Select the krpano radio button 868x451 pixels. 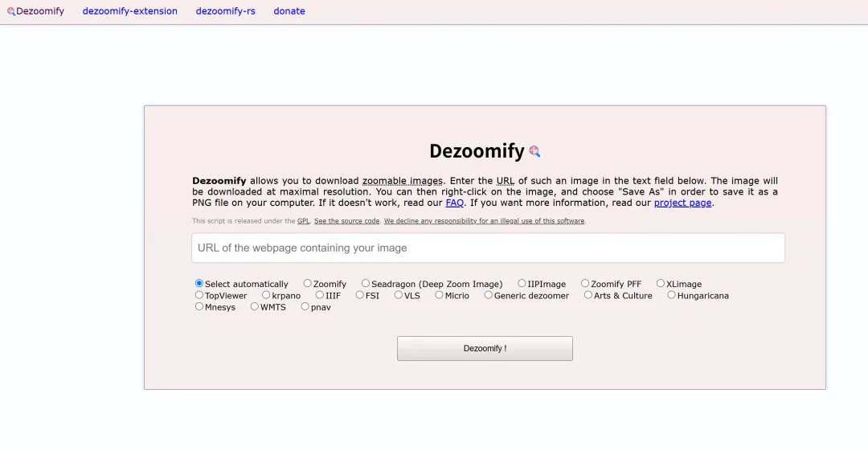pos(266,295)
